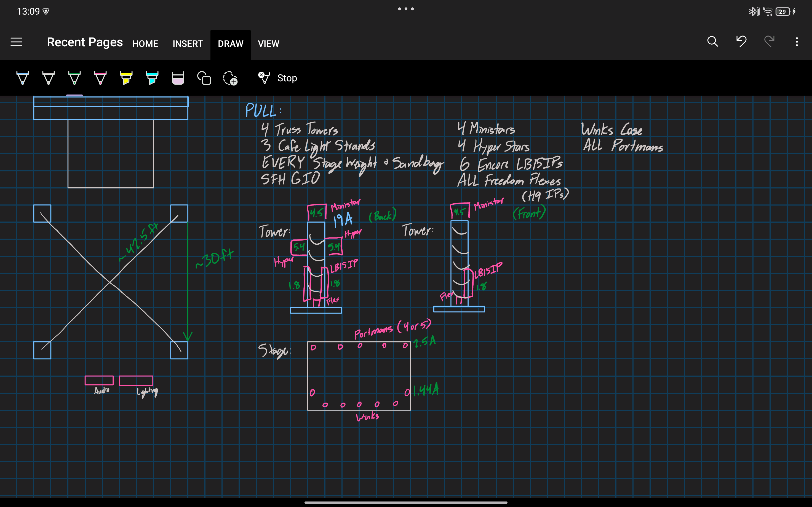Screen dimensions: 812x507
Task: Switch to the HOME tab
Action: point(145,44)
